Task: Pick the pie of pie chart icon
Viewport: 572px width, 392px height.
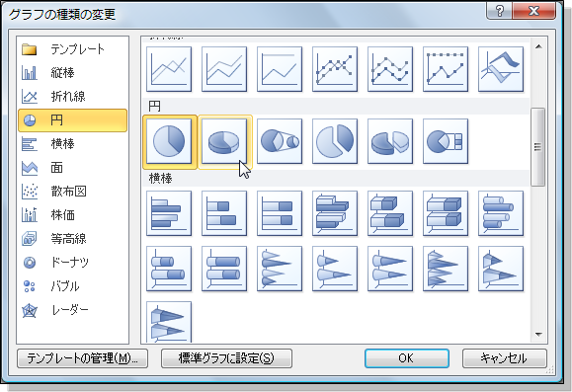Action: (x=280, y=141)
